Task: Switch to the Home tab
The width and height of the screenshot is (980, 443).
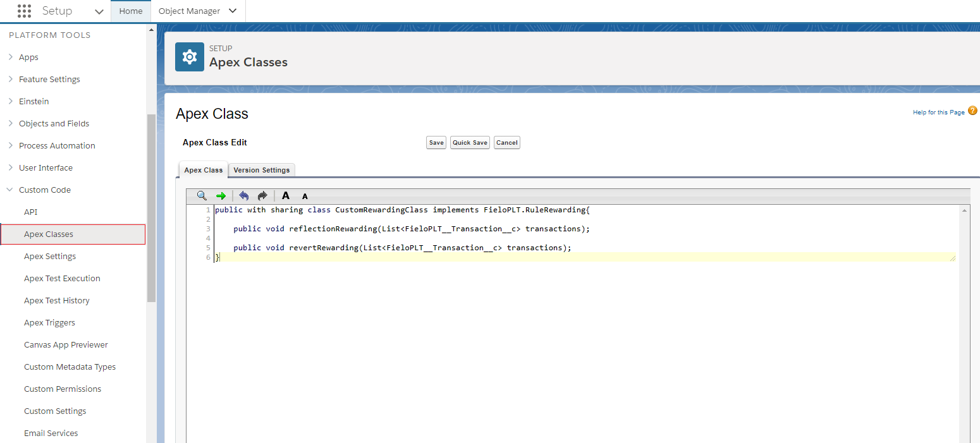Action: point(131,11)
